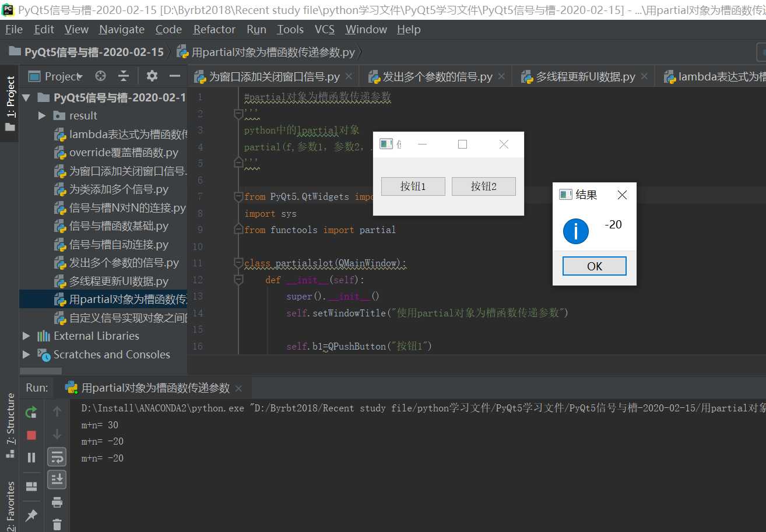Toggle the 1: Project tool window tab
766x532 pixels.
click(x=10, y=104)
